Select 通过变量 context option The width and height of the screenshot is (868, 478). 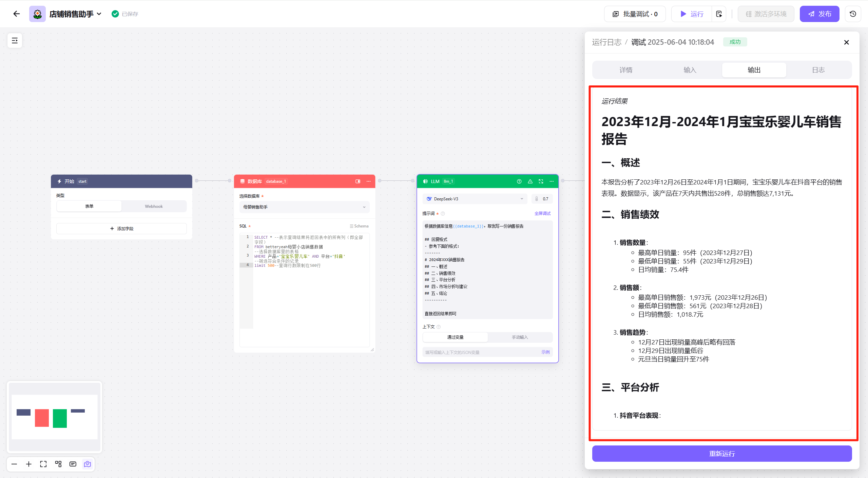[x=455, y=337]
